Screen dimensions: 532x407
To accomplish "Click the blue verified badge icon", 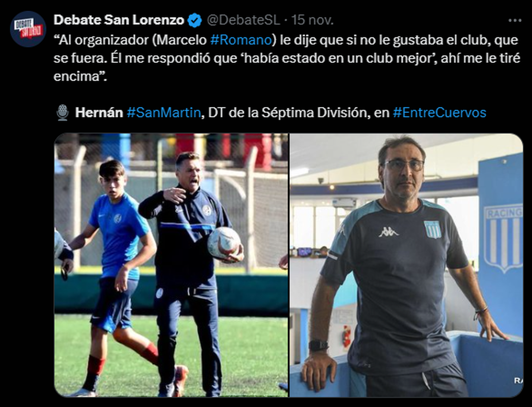I will click(195, 20).
